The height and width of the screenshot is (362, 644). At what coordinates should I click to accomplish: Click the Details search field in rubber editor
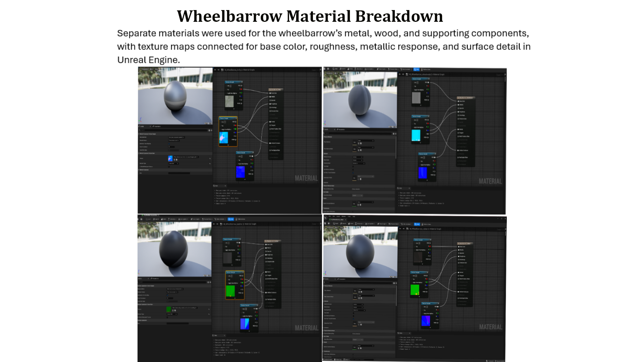point(358,282)
